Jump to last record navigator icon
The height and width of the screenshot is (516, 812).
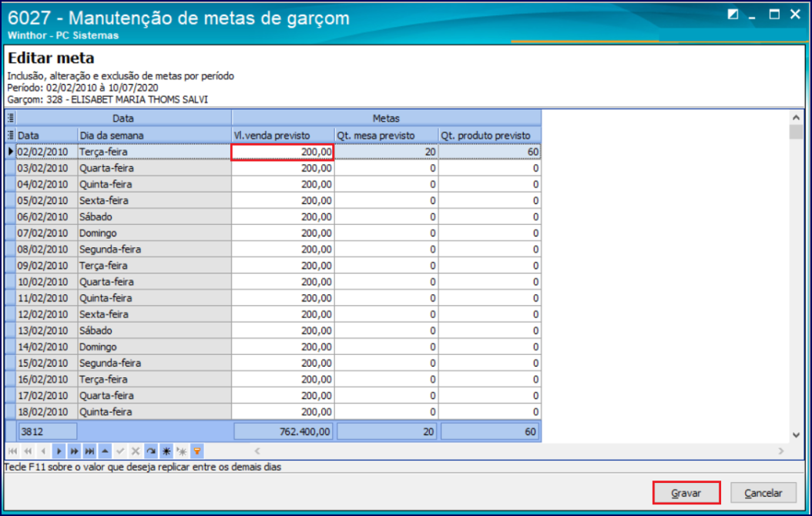click(89, 451)
